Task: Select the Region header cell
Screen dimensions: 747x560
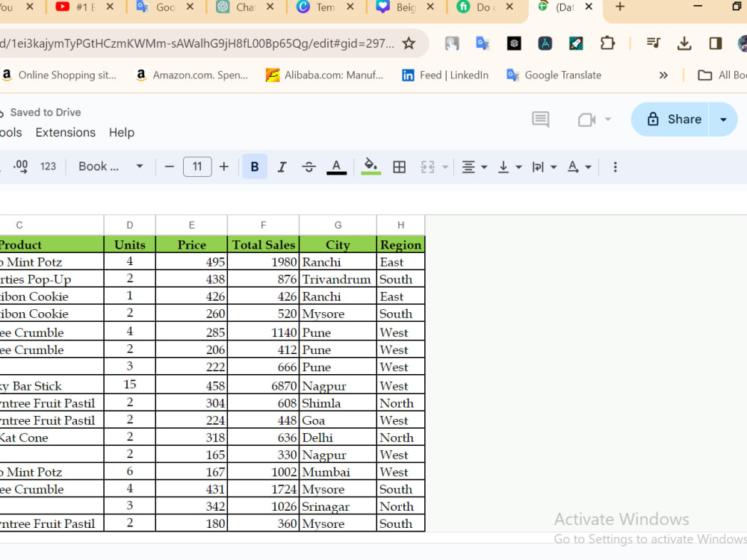Action: click(400, 245)
